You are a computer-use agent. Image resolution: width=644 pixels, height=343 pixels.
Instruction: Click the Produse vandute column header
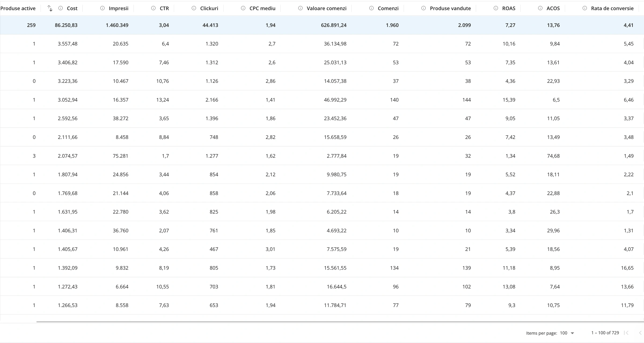(x=450, y=8)
